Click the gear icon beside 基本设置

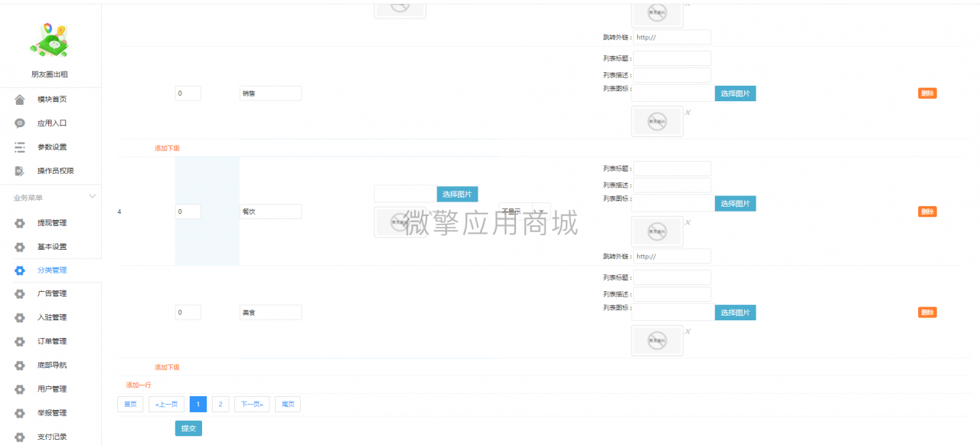tap(20, 247)
